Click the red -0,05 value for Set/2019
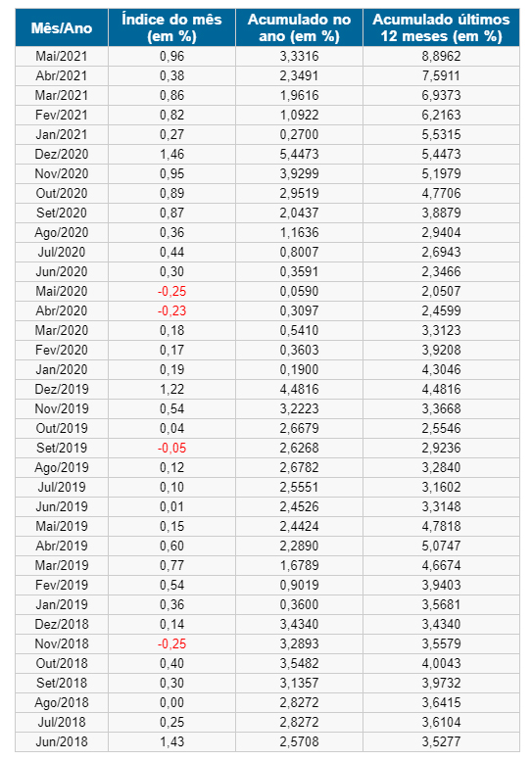Image resolution: width=532 pixels, height=761 pixels. point(171,448)
